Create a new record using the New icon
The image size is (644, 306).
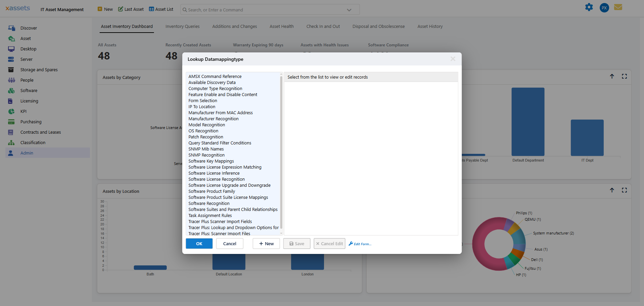(x=105, y=9)
